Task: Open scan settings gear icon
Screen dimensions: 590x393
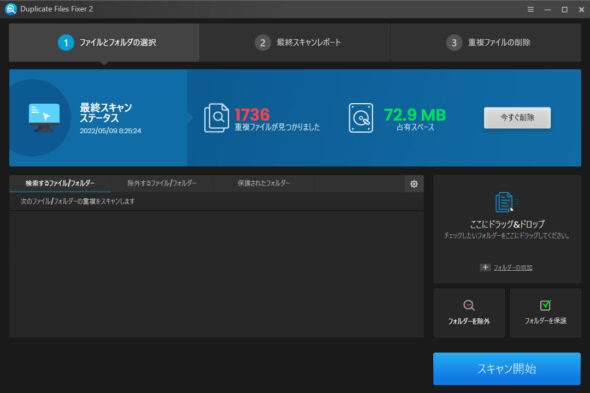Action: (x=414, y=184)
